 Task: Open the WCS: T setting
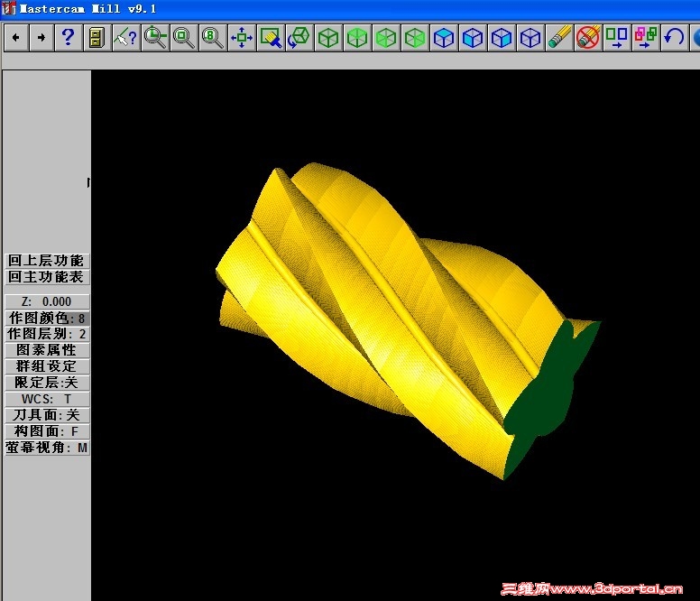47,399
